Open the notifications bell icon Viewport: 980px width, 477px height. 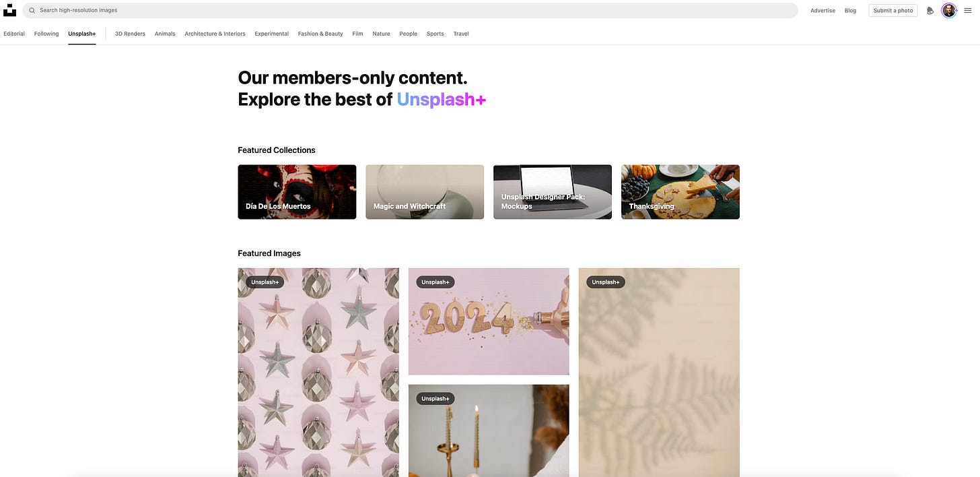[930, 11]
